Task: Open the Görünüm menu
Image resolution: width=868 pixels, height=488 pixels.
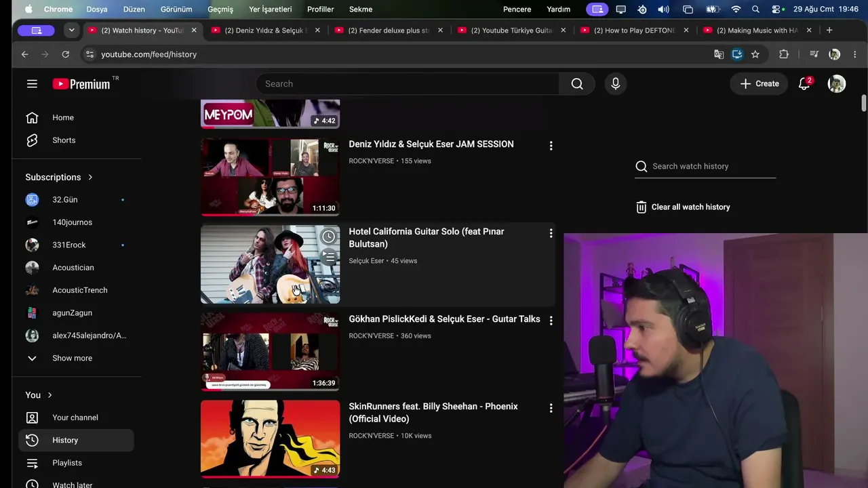Action: (x=176, y=9)
